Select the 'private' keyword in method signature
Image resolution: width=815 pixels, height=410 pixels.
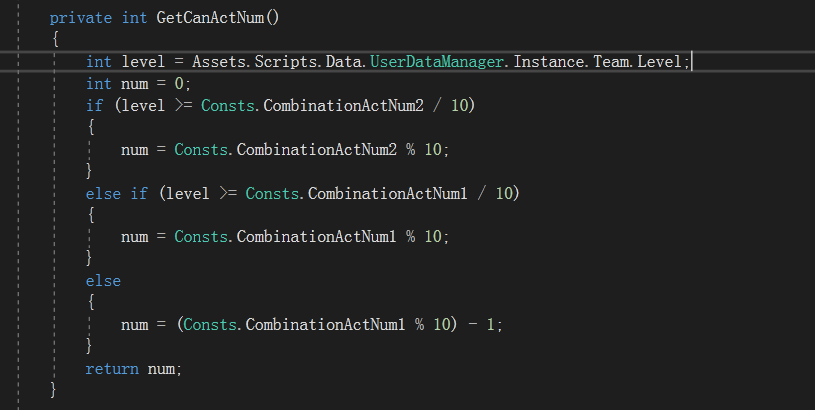point(81,18)
